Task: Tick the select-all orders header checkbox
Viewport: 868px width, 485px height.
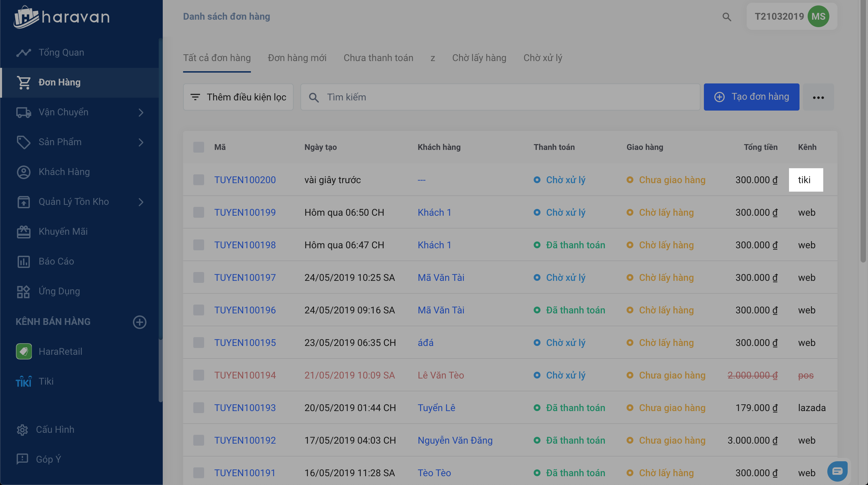Action: (199, 147)
